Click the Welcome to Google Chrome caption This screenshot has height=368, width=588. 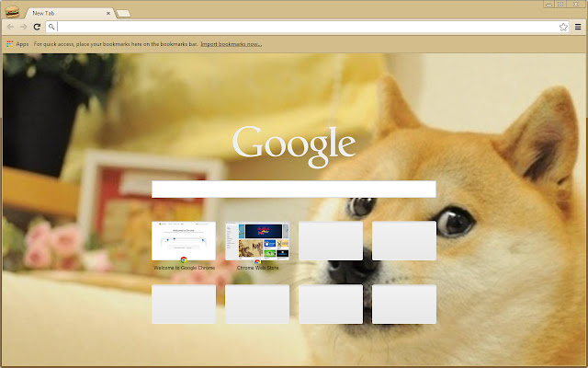point(184,268)
